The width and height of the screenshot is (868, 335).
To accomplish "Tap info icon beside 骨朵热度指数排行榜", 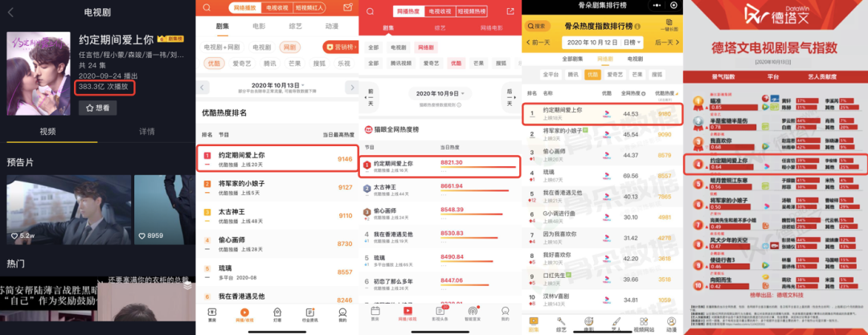I will tap(638, 27).
